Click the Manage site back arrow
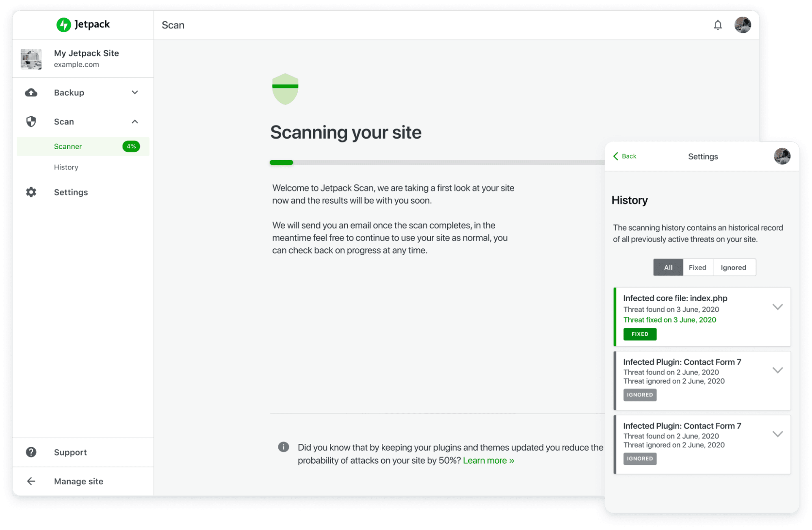 point(31,481)
